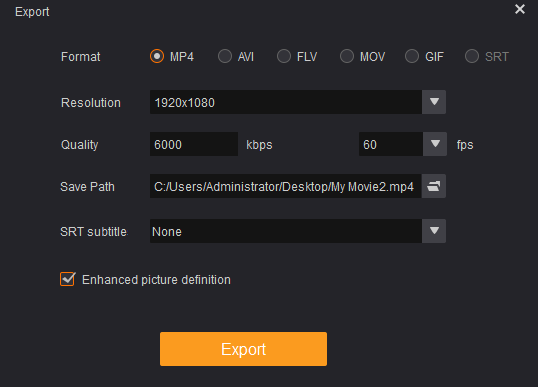Click the None subtitle selection box
538x387 pixels.
286,231
